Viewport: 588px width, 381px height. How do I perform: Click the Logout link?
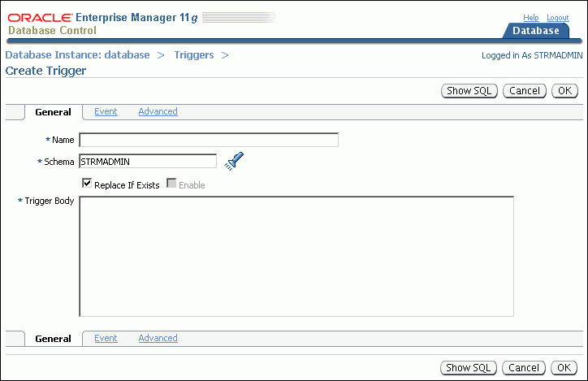558,18
